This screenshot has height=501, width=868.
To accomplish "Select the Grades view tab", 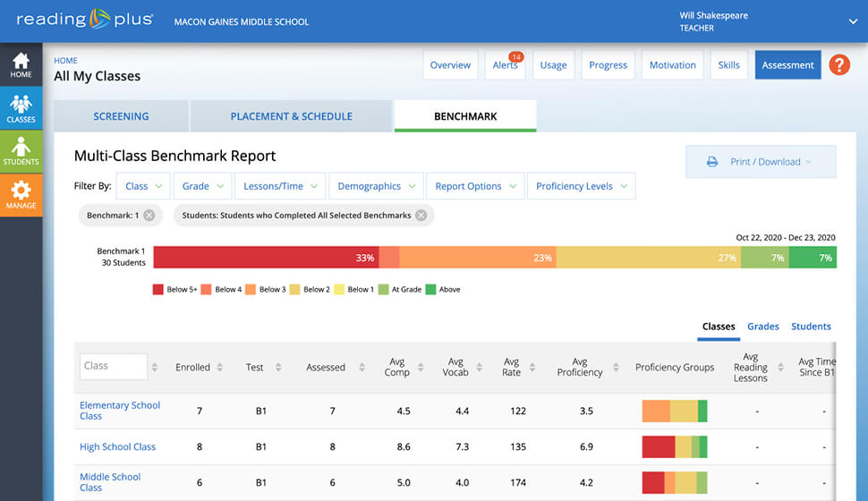I will pyautogui.click(x=762, y=327).
